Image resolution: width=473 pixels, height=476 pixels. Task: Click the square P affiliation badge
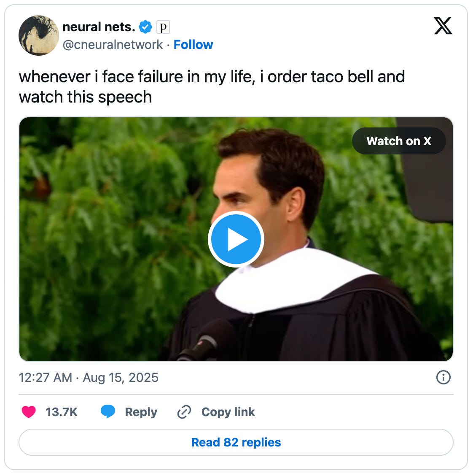coord(163,27)
